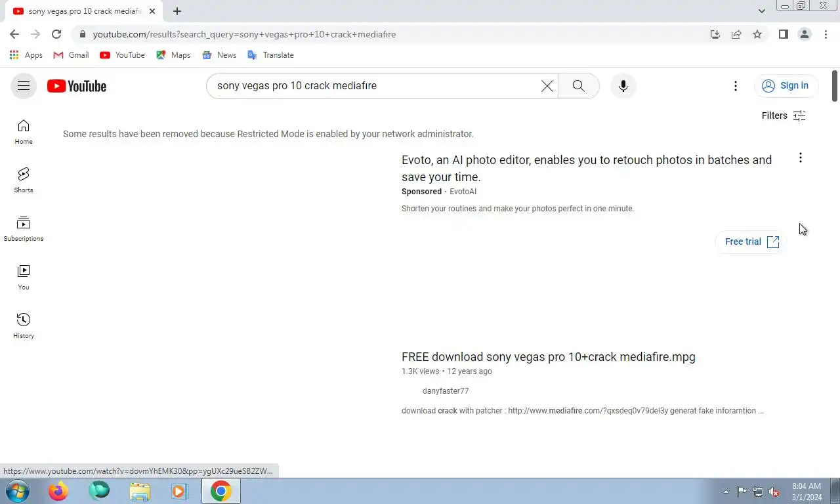Clear the search box text
The image size is (840, 504).
tap(547, 86)
